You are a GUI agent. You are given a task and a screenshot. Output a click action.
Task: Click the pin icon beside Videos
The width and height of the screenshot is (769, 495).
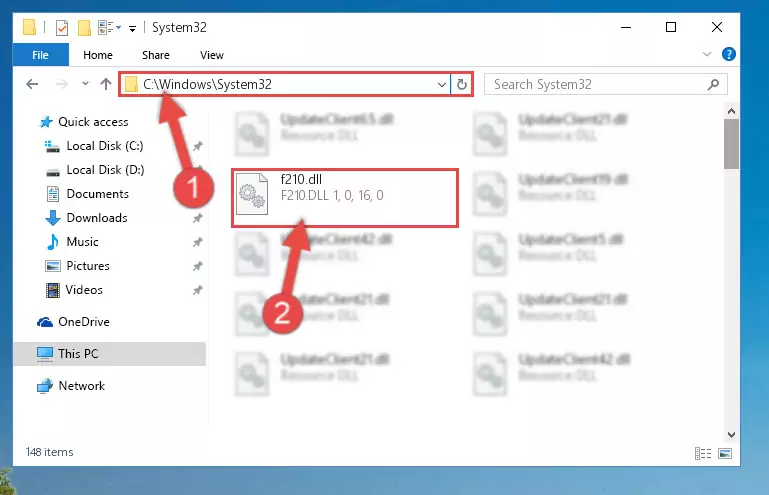click(198, 290)
